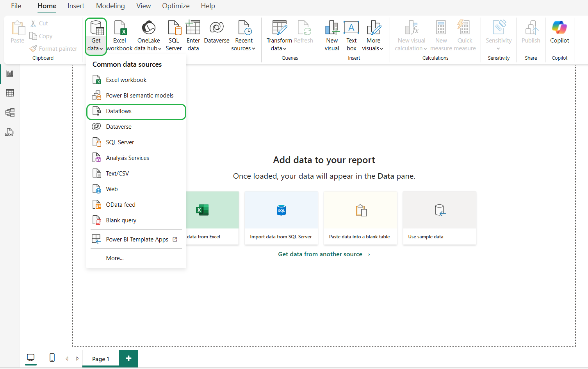
Task: Open the Modeling ribbon tab
Action: tap(110, 6)
